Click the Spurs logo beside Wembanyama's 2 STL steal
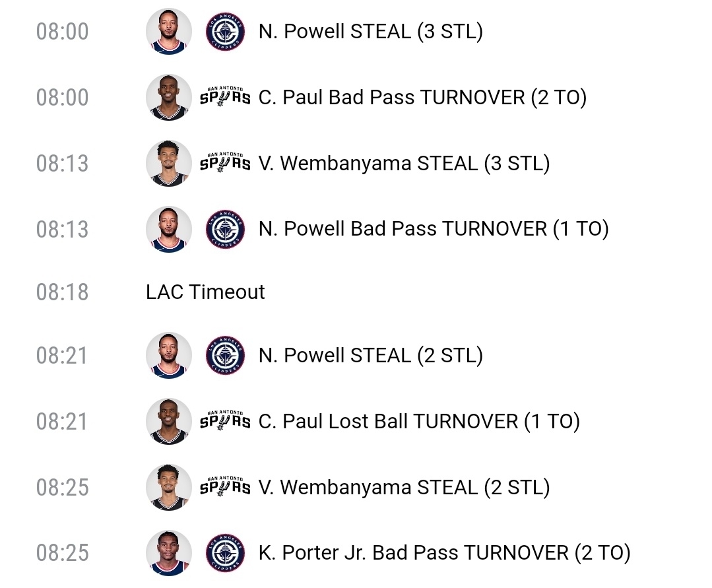The image size is (712, 588). pos(225,488)
